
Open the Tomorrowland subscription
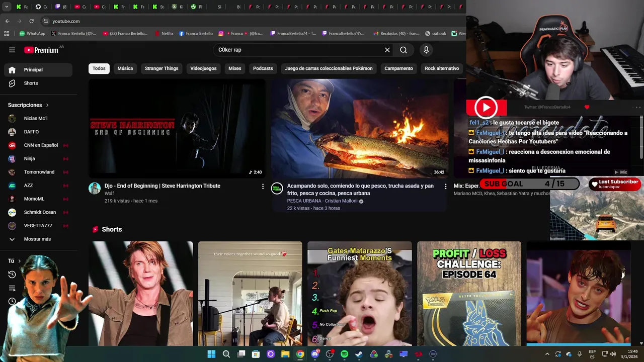click(x=38, y=172)
